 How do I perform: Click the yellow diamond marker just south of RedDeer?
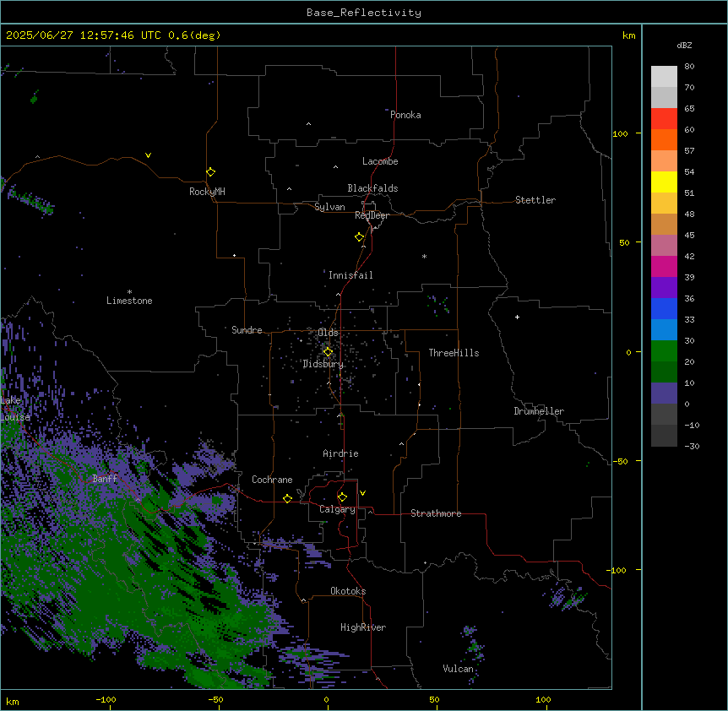pos(360,237)
